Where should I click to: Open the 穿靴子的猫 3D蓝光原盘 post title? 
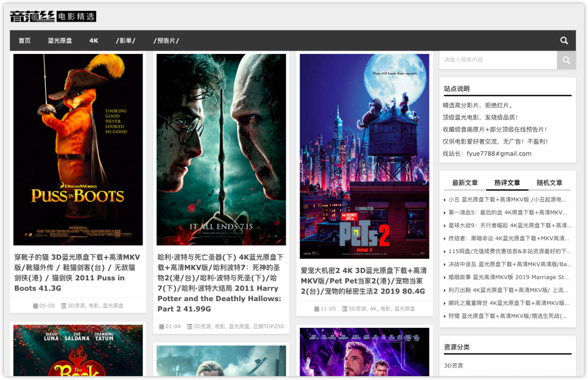[77, 273]
